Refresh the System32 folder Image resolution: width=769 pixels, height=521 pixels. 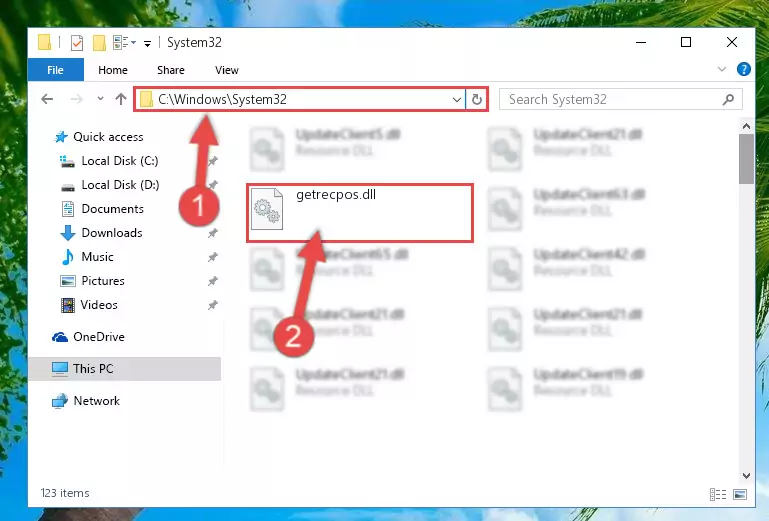point(477,100)
